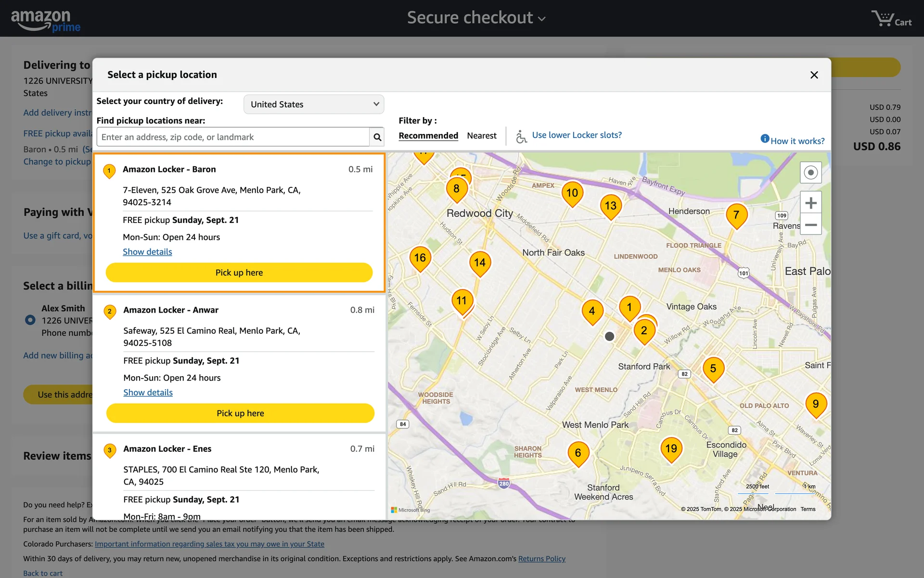The width and height of the screenshot is (924, 578).
Task: Show details for Amazon Locker Baron
Action: 147,252
